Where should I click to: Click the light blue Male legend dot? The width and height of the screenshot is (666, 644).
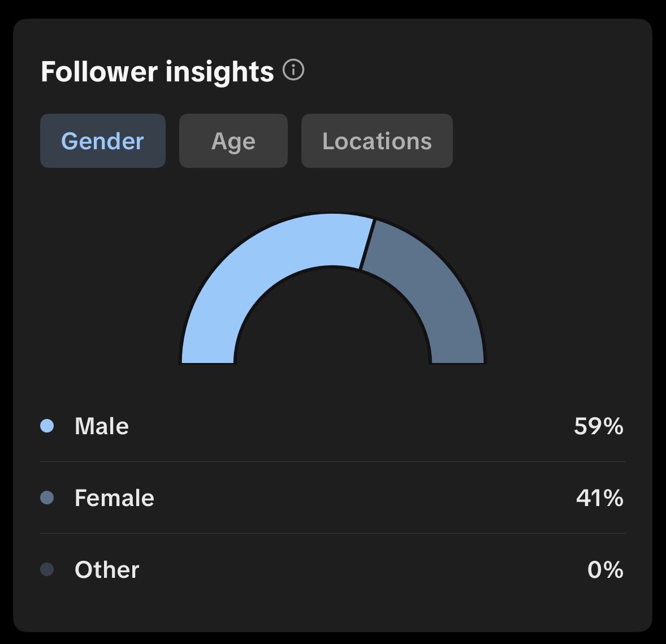[47, 426]
